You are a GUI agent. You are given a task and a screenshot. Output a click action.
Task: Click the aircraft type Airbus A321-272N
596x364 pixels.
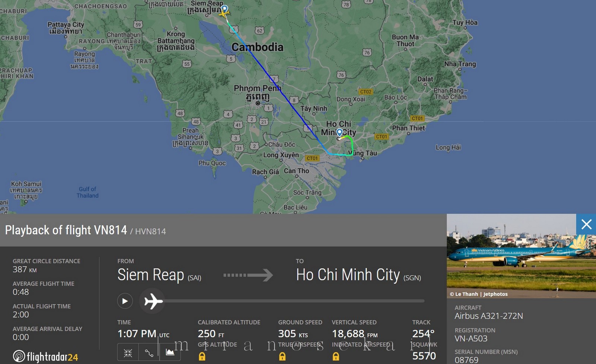pyautogui.click(x=489, y=316)
